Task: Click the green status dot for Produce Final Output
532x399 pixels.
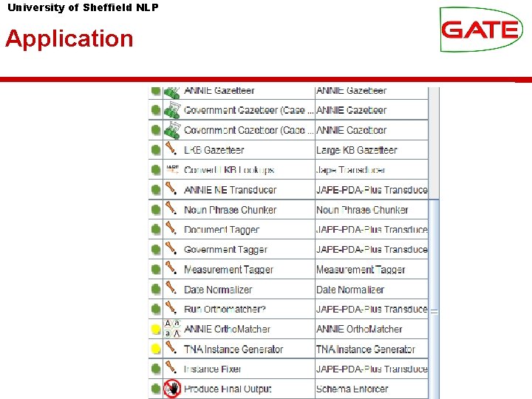Action: [x=156, y=389]
